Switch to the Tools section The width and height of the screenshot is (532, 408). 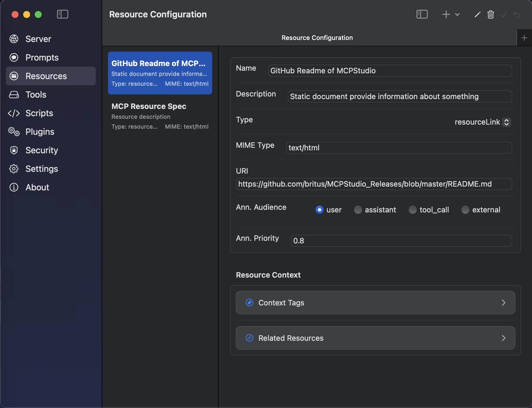36,94
